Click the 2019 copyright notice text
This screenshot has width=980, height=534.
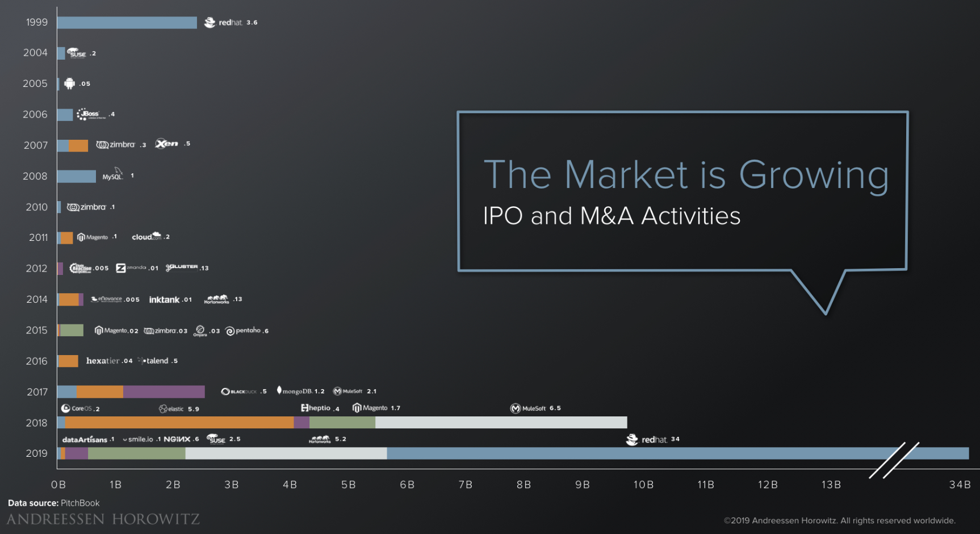[x=840, y=521]
